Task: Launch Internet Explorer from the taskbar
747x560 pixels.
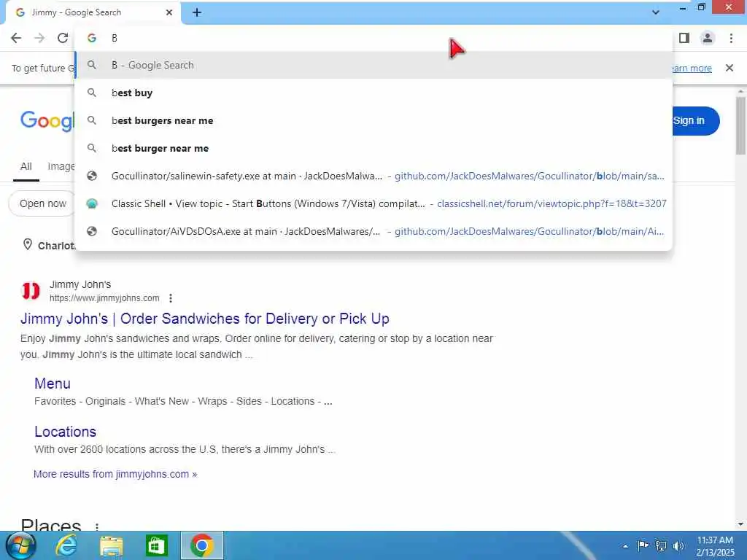Action: pyautogui.click(x=66, y=545)
